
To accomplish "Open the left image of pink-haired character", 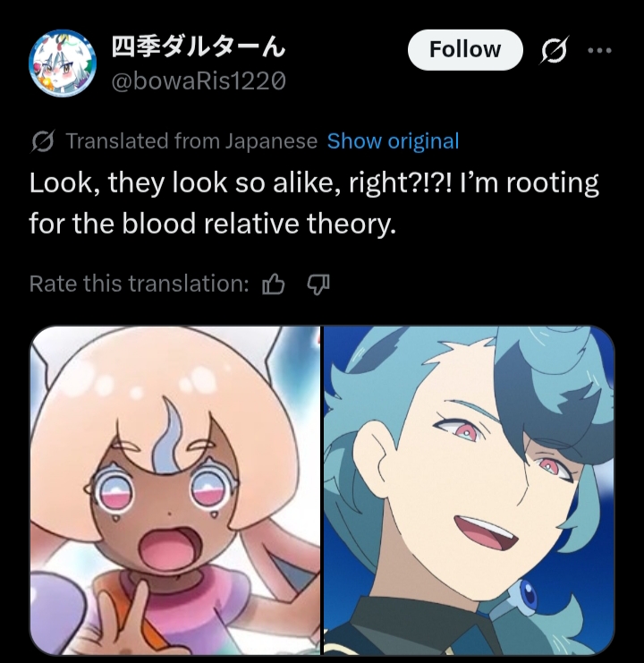I will click(175, 490).
